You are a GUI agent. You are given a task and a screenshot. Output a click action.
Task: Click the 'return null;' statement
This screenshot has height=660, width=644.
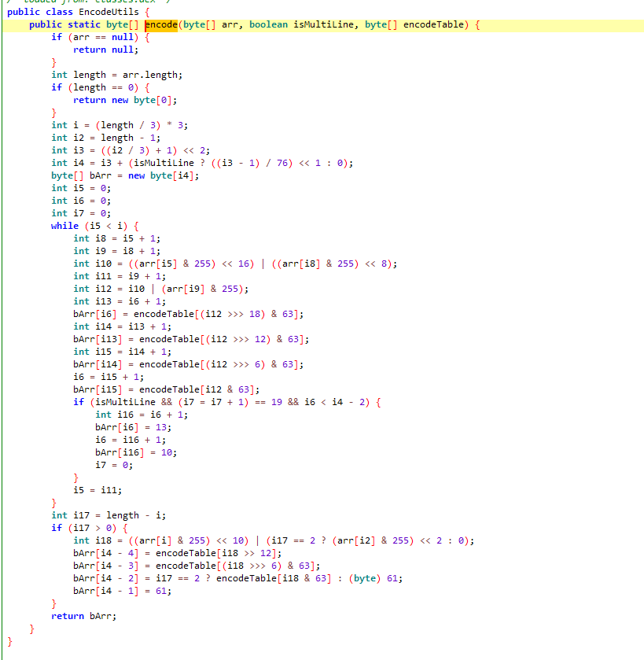(105, 50)
